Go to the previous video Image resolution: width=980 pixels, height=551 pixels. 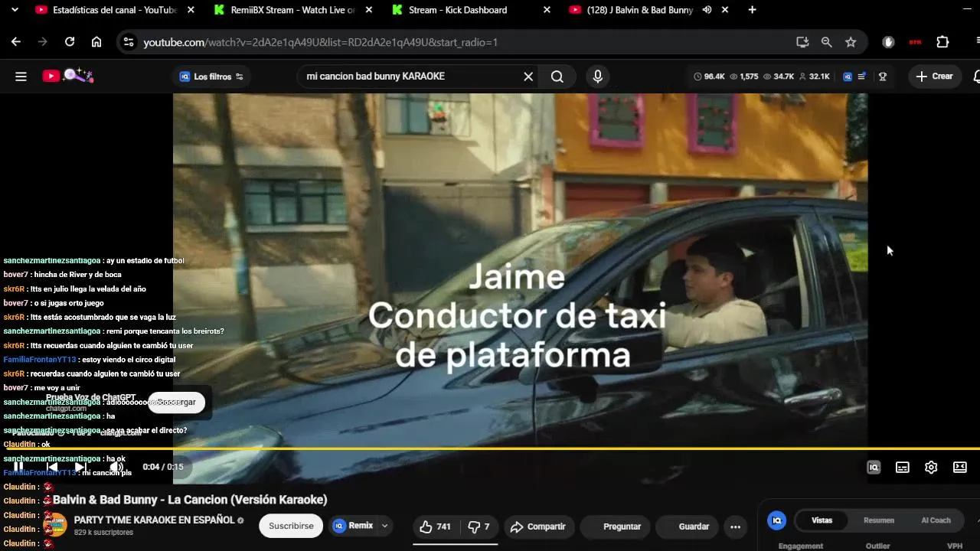[x=51, y=467]
